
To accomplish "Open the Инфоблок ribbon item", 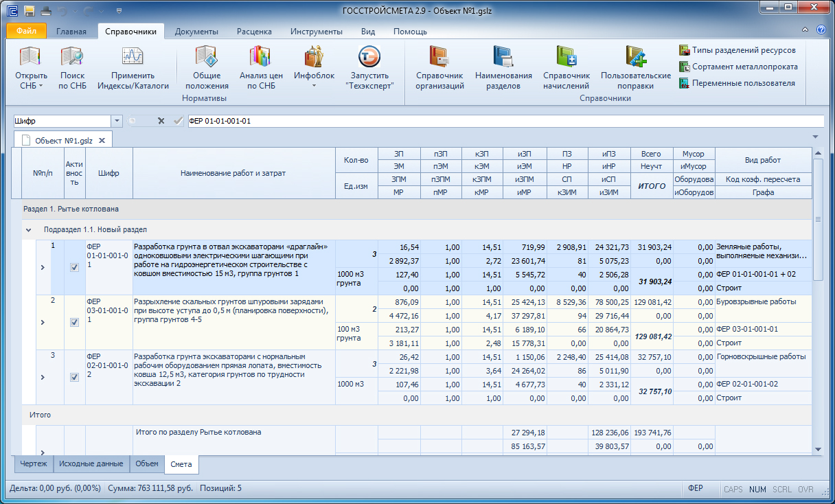I will click(x=314, y=67).
